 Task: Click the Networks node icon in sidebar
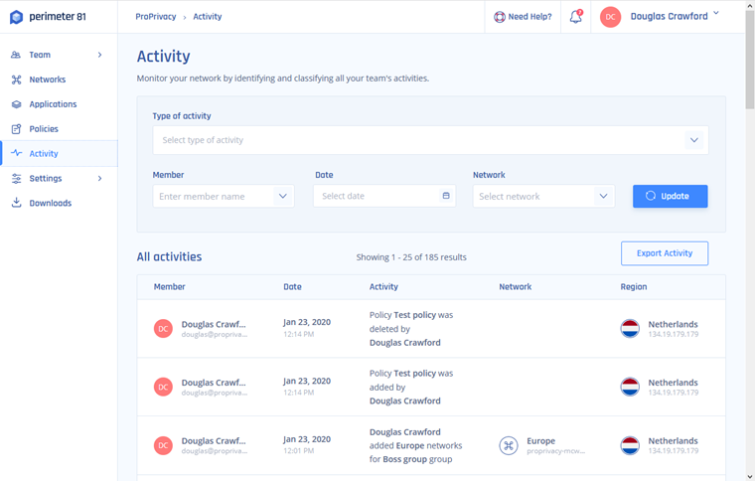pos(16,79)
